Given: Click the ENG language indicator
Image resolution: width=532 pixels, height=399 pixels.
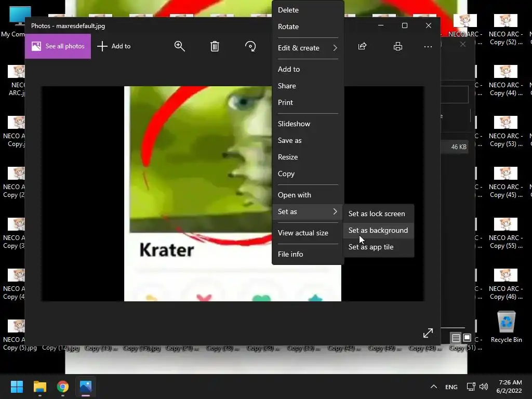Looking at the screenshot, I should pyautogui.click(x=451, y=387).
